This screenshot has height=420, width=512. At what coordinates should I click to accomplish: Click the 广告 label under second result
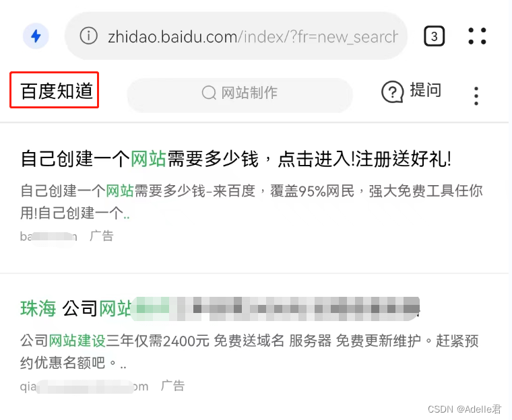(172, 386)
